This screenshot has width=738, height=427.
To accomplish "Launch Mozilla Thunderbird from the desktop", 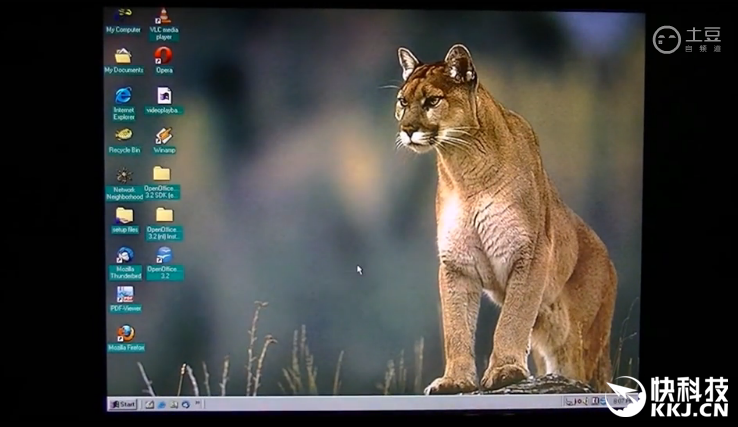I will click(125, 255).
